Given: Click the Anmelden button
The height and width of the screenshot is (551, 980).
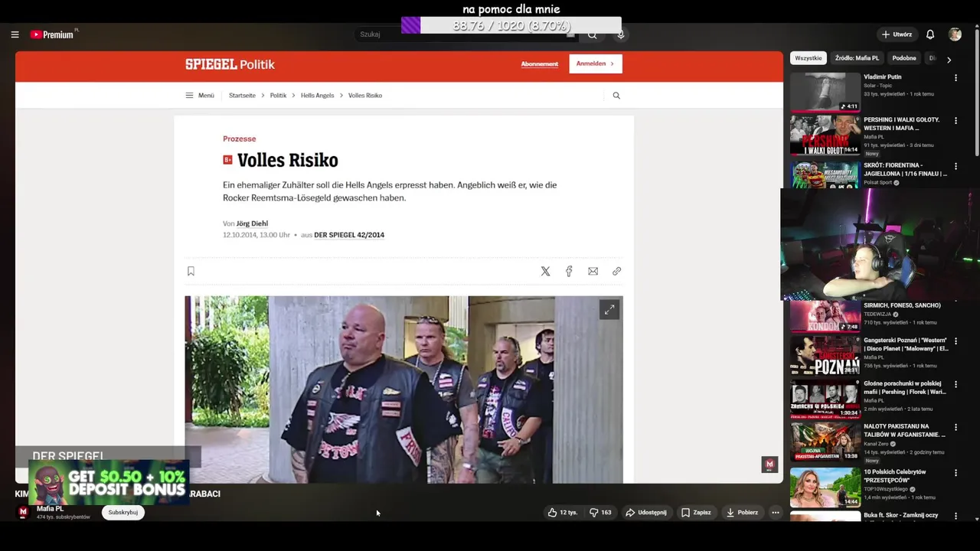Looking at the screenshot, I should 596,64.
